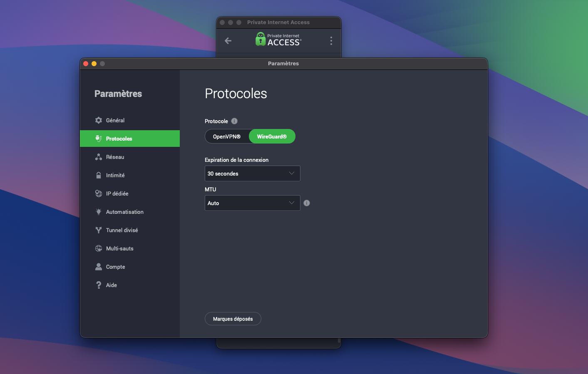Image resolution: width=588 pixels, height=374 pixels.
Task: Open the Expiration de la connexion dropdown
Action: tap(252, 173)
